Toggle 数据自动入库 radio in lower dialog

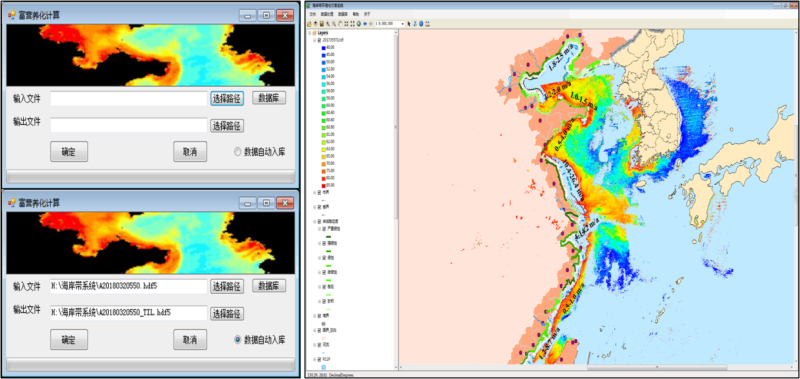(238, 339)
